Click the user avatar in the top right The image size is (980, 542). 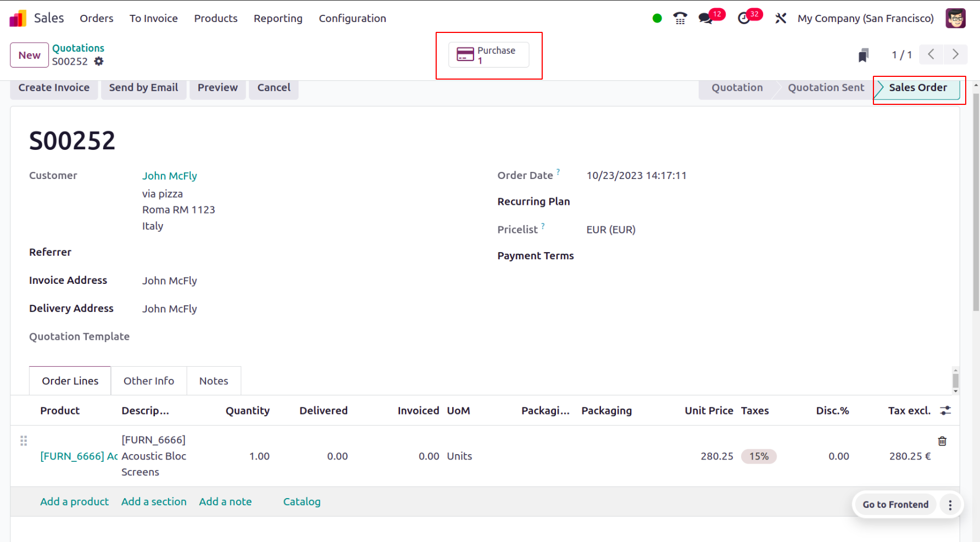coord(955,18)
